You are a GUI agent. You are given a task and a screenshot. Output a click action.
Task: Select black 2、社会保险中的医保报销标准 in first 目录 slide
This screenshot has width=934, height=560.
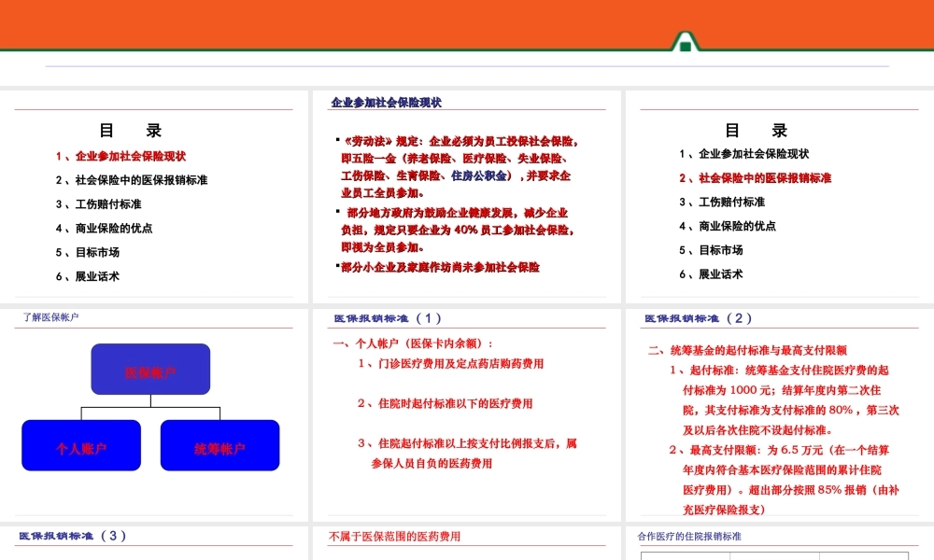[x=132, y=180]
